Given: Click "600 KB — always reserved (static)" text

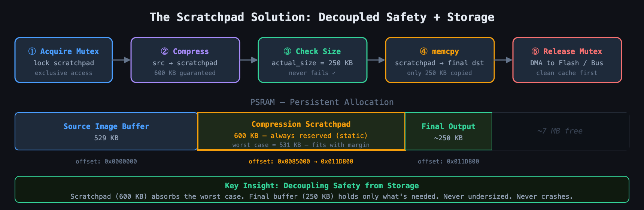Looking at the screenshot, I should [x=301, y=136].
